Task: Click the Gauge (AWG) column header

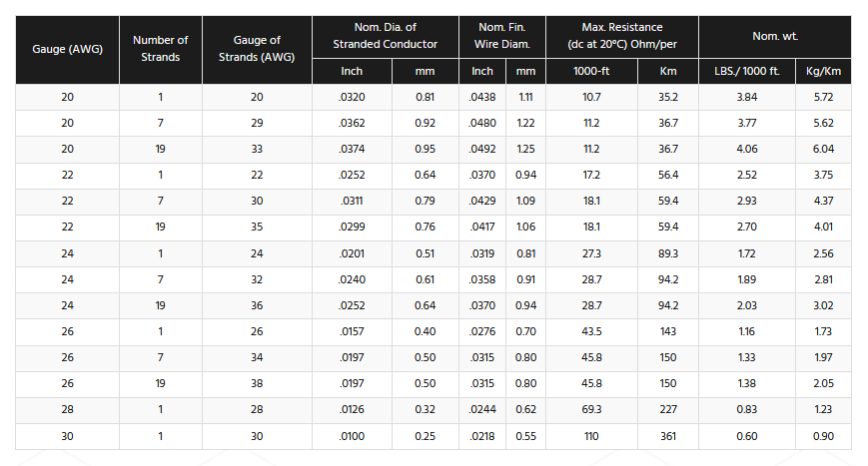Action: 67,49
